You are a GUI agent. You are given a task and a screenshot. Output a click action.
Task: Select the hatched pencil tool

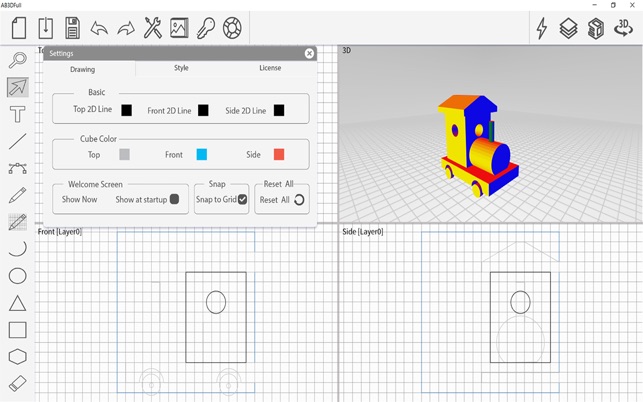[18, 222]
